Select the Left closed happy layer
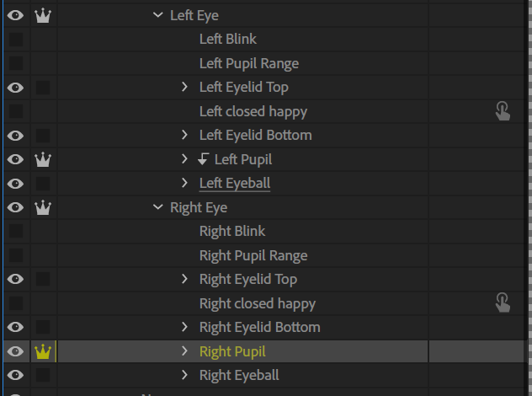 click(x=253, y=112)
